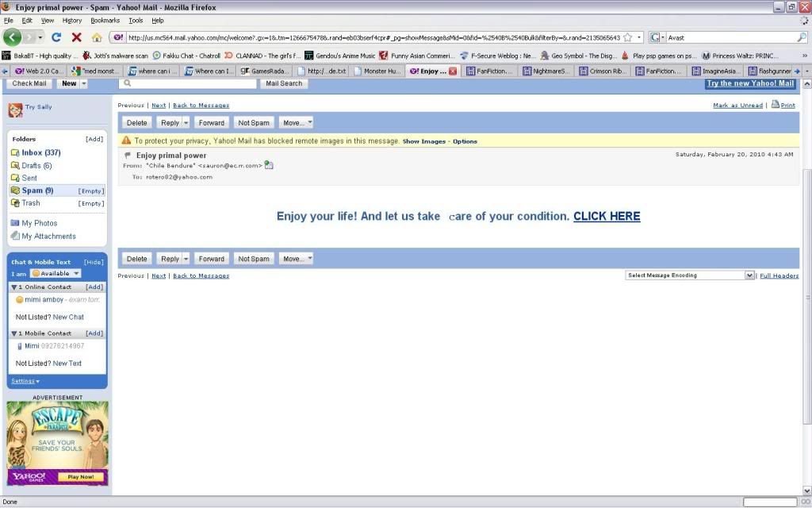Stop loading with the red X icon

[x=77, y=37]
